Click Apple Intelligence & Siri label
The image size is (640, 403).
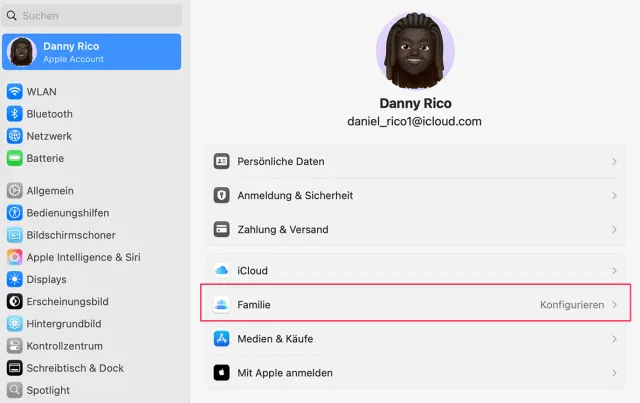[x=83, y=257]
